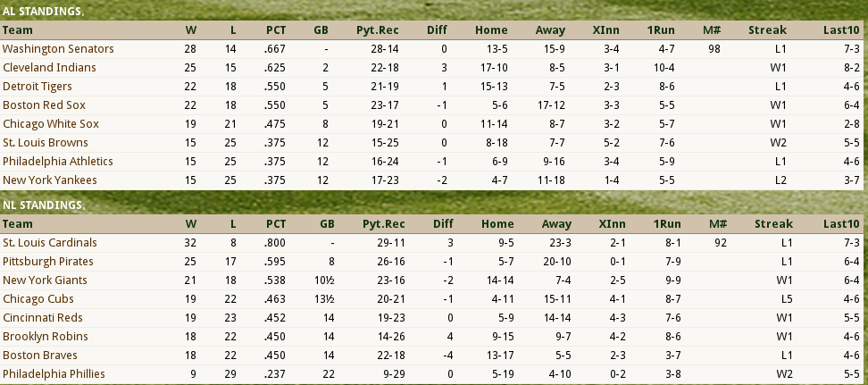Select the St. Louis Cardinals team
This screenshot has height=385, width=868.
[50, 242]
